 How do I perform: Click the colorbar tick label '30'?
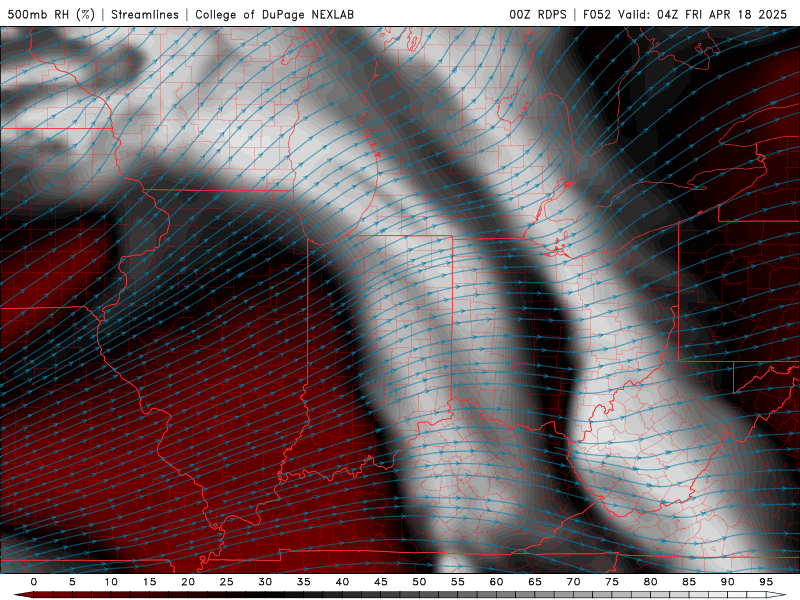(x=265, y=582)
